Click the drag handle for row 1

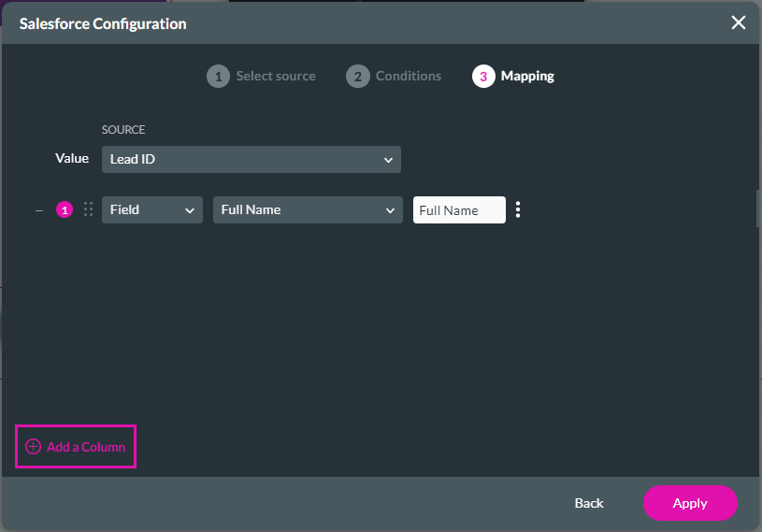point(88,209)
